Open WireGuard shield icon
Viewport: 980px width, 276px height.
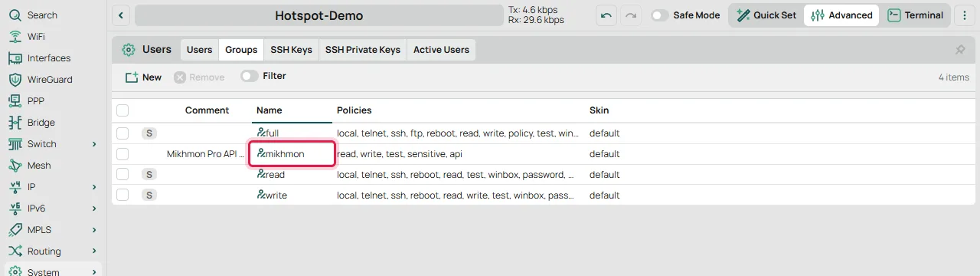[x=15, y=80]
